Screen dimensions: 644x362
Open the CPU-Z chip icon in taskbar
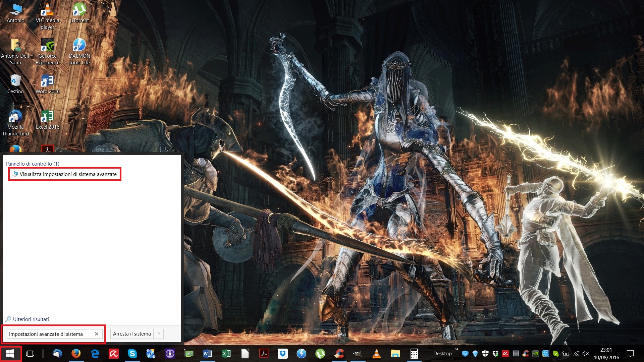point(170,354)
